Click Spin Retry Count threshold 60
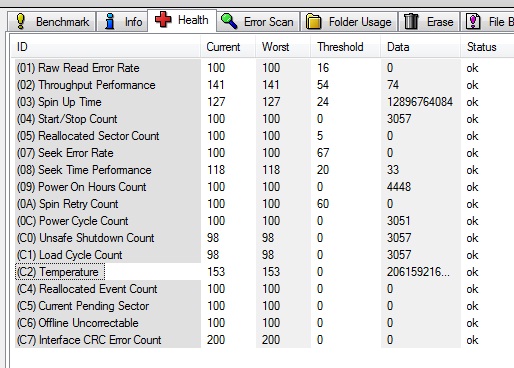Image resolution: width=514 pixels, height=368 pixels. (323, 204)
